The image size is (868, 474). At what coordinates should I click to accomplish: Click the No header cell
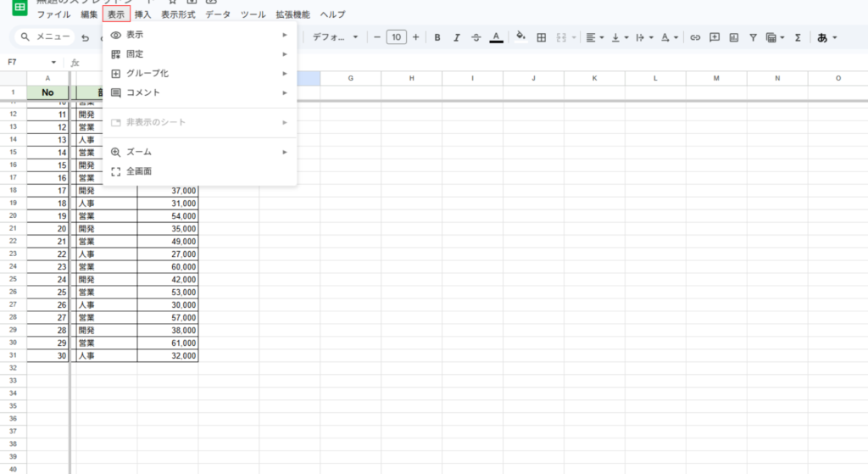(47, 92)
